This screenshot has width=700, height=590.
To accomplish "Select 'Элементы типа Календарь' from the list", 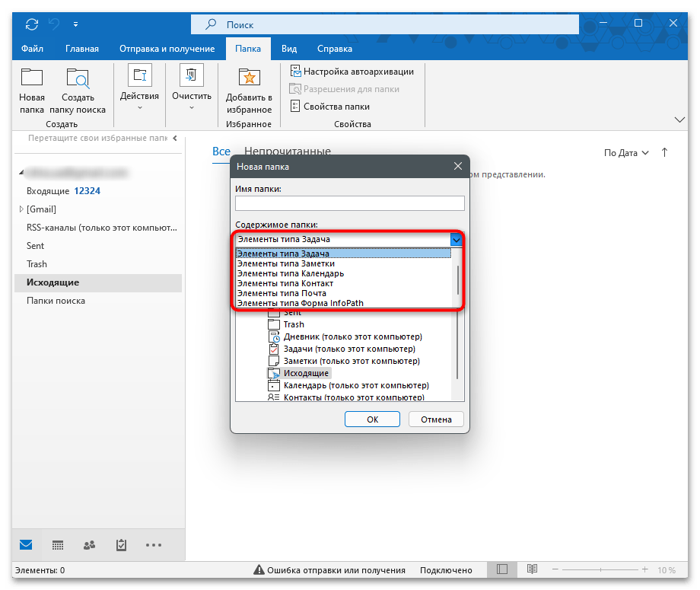I will tap(291, 273).
